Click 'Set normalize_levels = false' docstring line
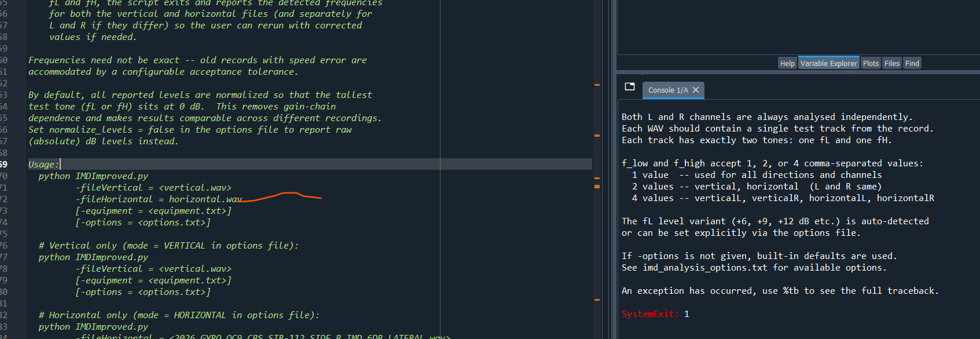Viewport: 980px width, 339px height. tap(190, 130)
